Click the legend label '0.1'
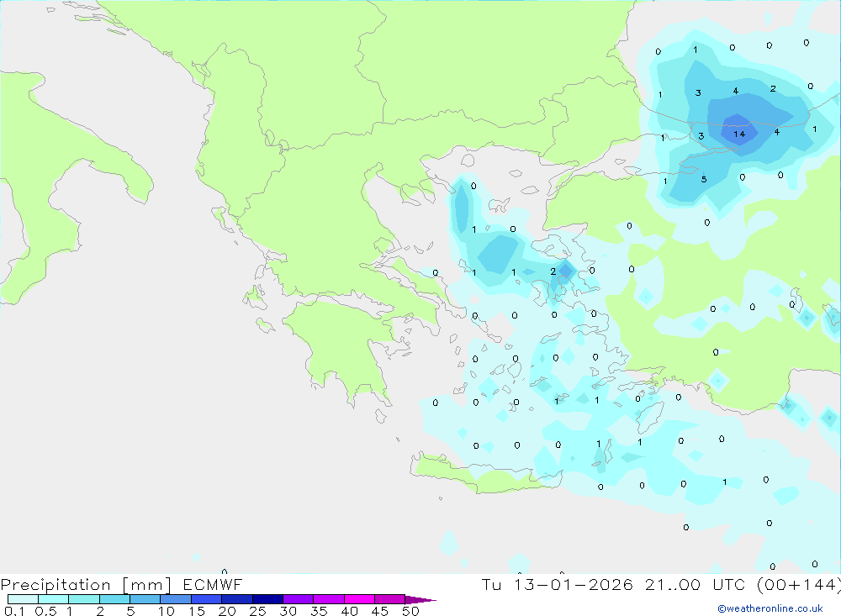The height and width of the screenshot is (616, 841). pyautogui.click(x=14, y=611)
